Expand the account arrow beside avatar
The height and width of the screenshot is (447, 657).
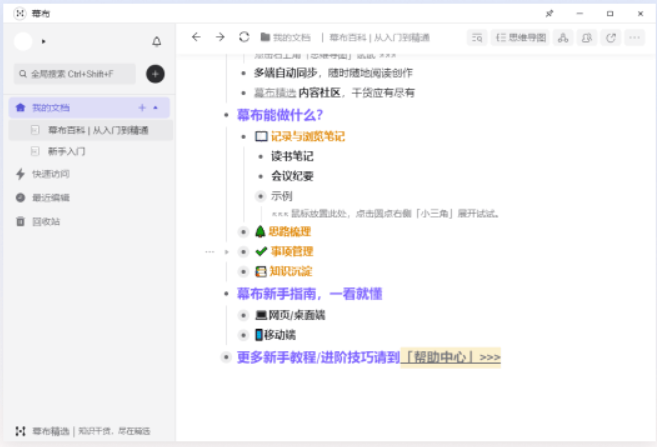(x=44, y=41)
